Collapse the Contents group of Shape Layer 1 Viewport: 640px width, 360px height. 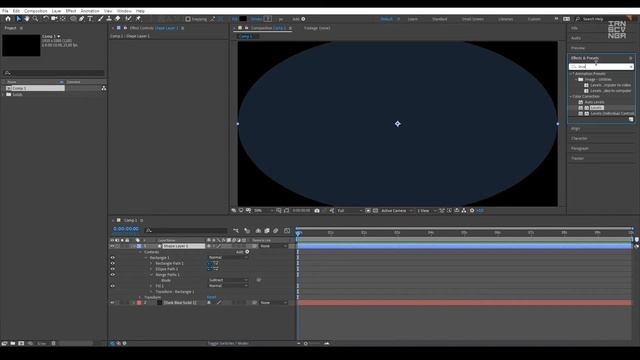point(140,252)
